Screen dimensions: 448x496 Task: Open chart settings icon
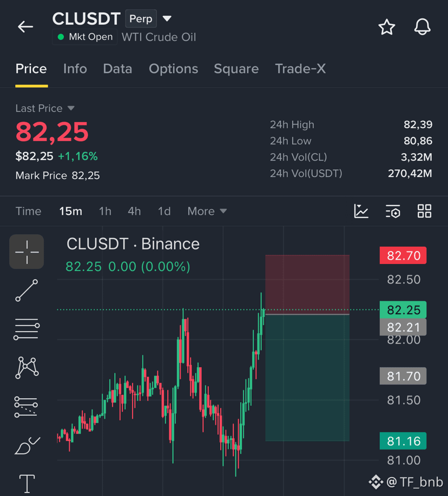click(393, 211)
